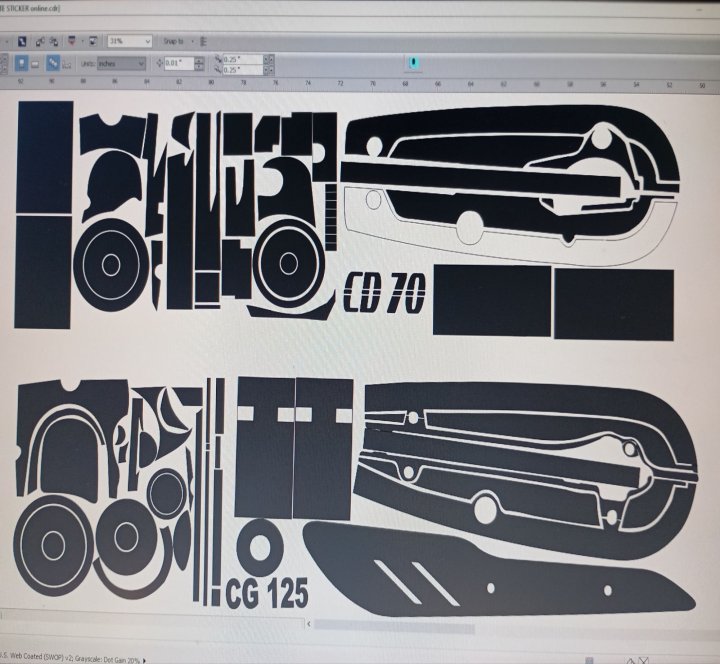Toggle portrait page orientation
The image size is (720, 664).
click(21, 63)
